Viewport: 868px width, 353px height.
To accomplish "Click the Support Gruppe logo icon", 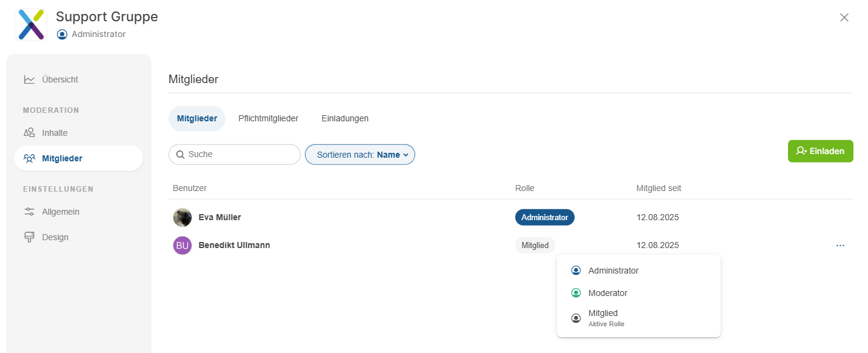I will tap(30, 25).
